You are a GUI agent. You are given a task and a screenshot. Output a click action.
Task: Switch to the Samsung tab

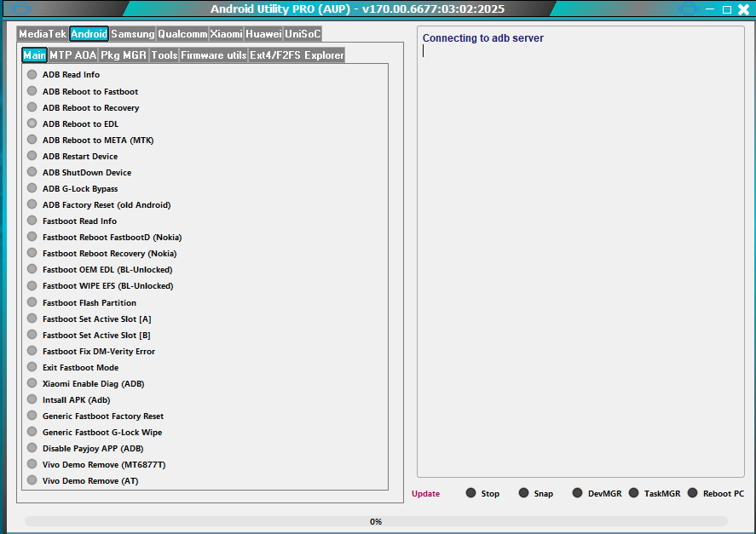point(133,34)
